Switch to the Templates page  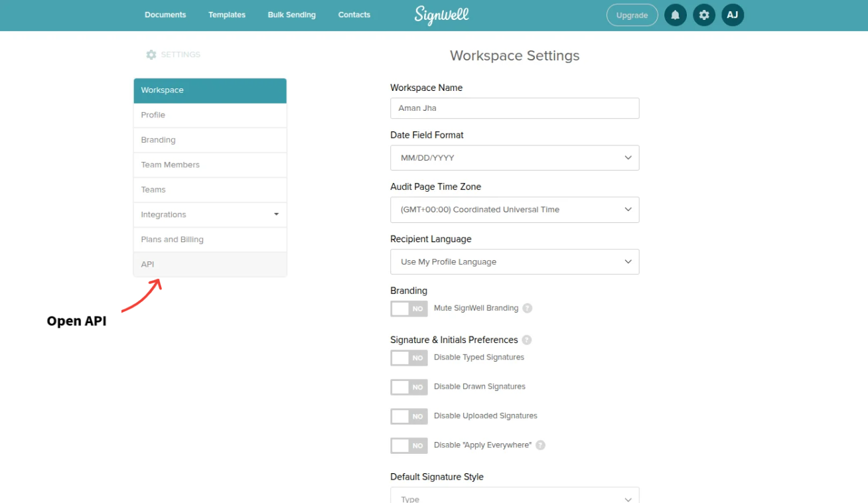click(226, 15)
